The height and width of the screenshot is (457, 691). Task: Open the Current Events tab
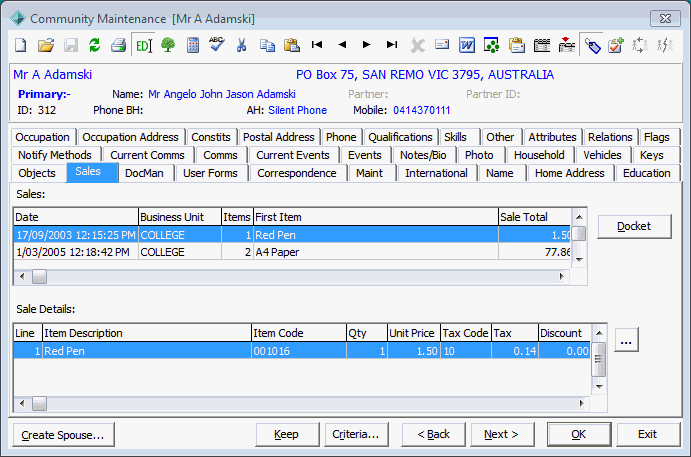pos(293,155)
